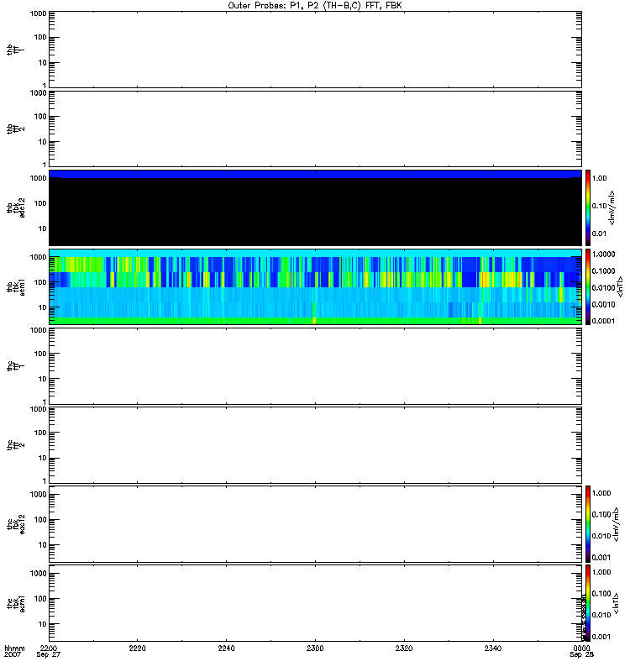Click the 'thb fbk edc12' axis label
Viewport: 630px width, 672px height.
pos(15,207)
